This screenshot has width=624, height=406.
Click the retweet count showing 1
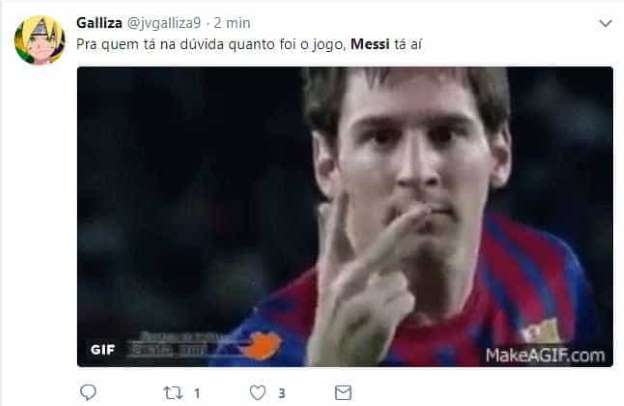pos(197,394)
